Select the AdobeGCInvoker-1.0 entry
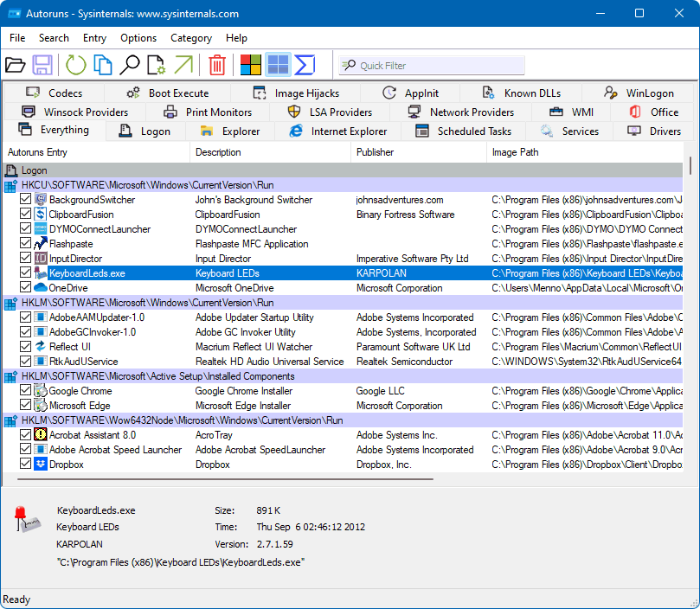 click(x=93, y=331)
